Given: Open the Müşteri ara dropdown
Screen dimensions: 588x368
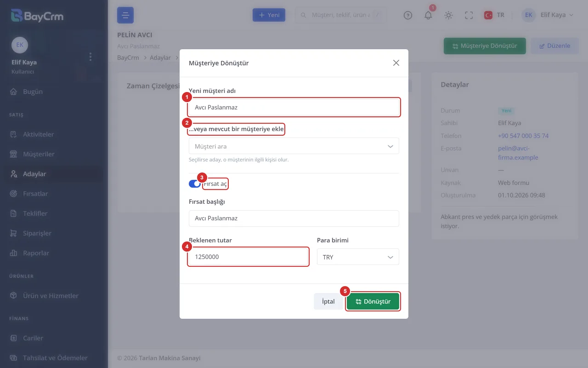Looking at the screenshot, I should click(294, 146).
